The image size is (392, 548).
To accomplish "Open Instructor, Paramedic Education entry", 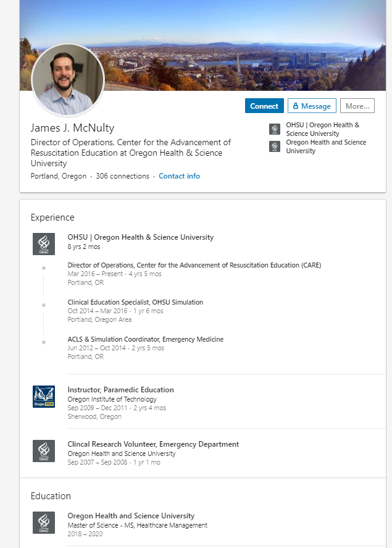I will pyautogui.click(x=120, y=390).
